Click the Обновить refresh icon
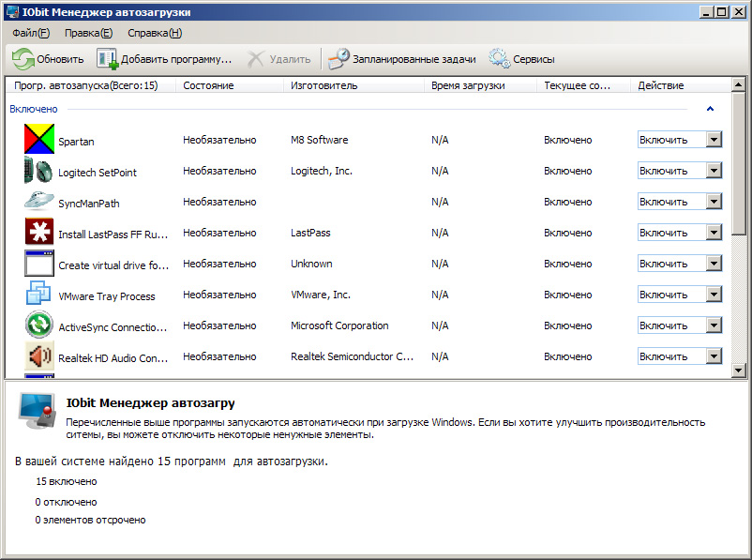 point(23,59)
